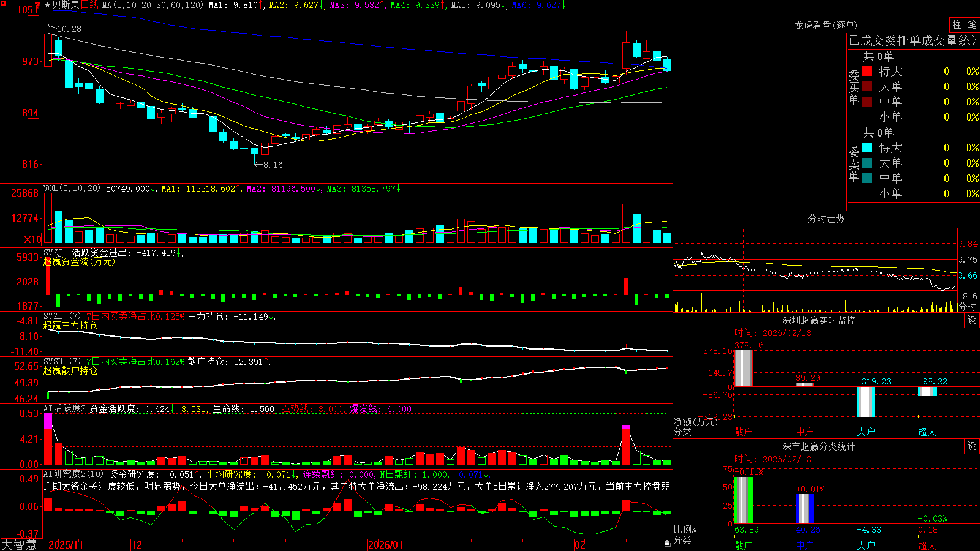Click the 散户 378.16 bar in real-time monitor
980x551 pixels.
click(x=744, y=368)
